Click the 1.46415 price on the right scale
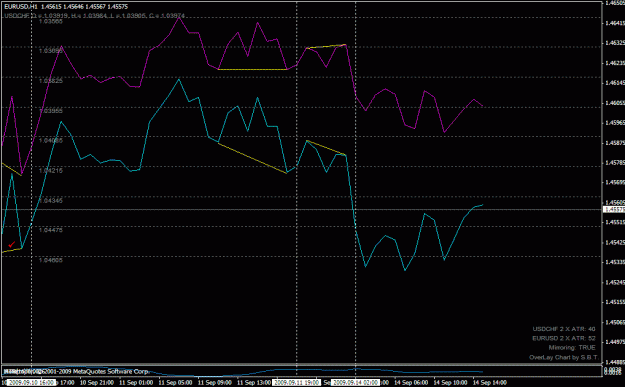This screenshot has width=625, height=387. [x=615, y=23]
